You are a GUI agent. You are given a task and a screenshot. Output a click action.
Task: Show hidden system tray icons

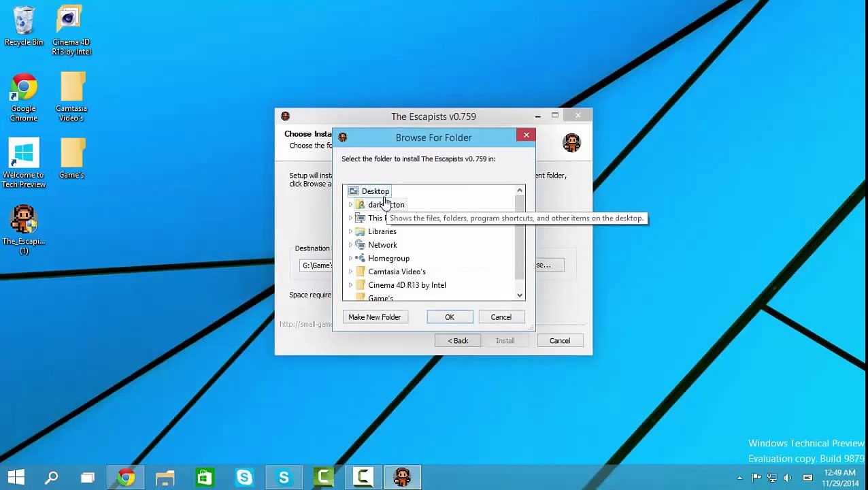click(x=739, y=478)
